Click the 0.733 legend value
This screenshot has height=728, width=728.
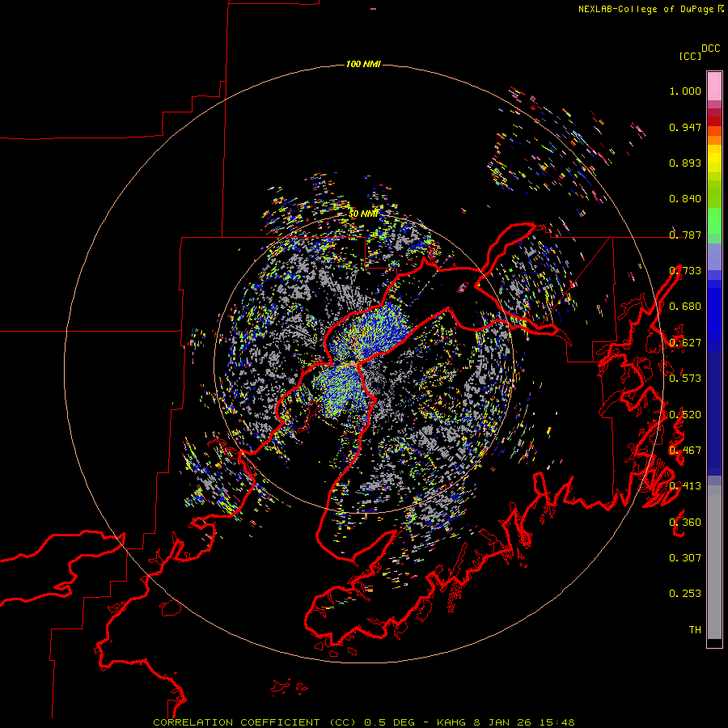685,271
